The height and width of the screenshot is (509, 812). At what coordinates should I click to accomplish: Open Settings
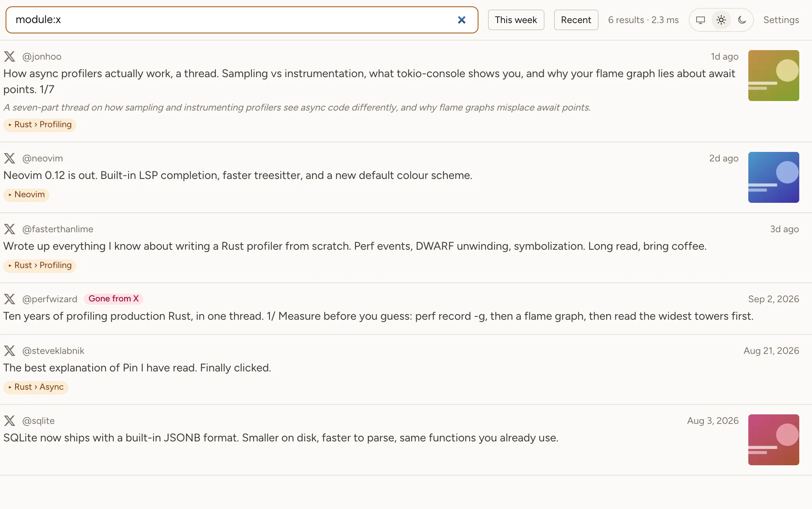click(781, 20)
